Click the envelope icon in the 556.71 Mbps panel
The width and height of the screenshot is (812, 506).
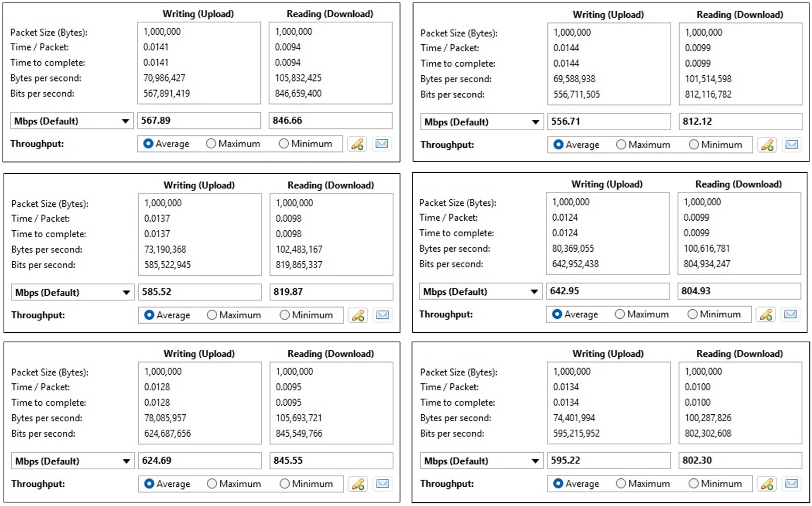[x=792, y=145]
